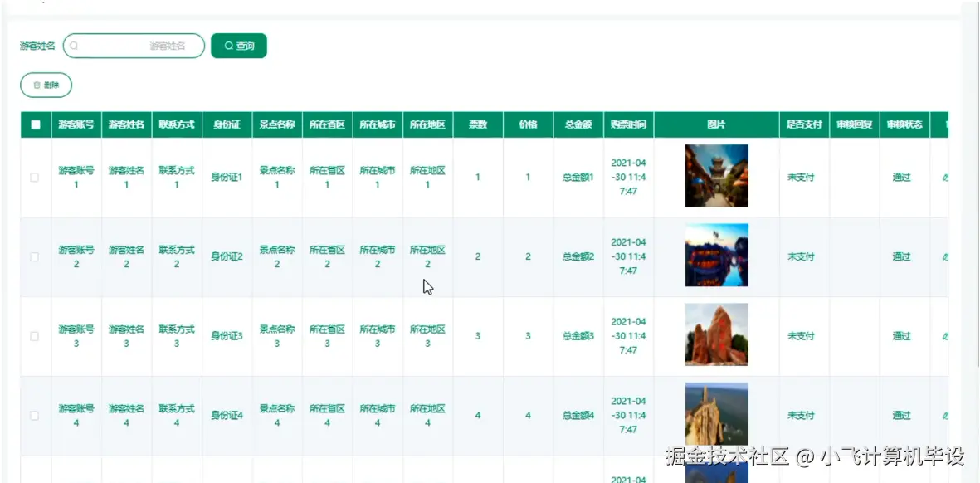
Task: Click the 票数 value 2 in the 游客账号2 row
Action: click(478, 256)
